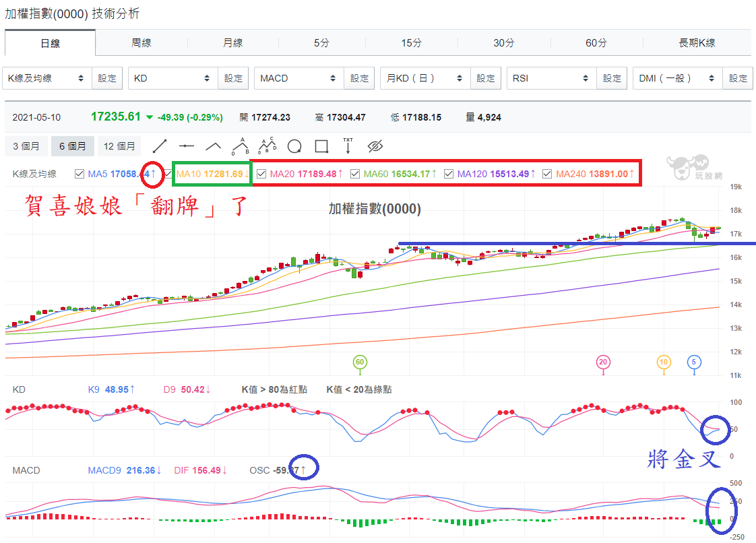Click 設定 next to DMI dropdown
This screenshot has width=756, height=543.
pos(738,78)
